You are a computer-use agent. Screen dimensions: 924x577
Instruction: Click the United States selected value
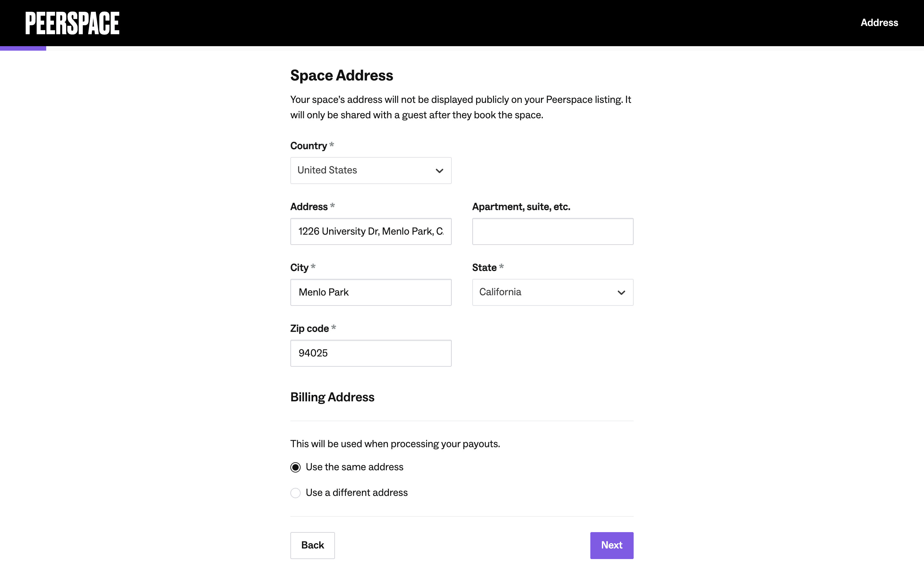(x=327, y=170)
